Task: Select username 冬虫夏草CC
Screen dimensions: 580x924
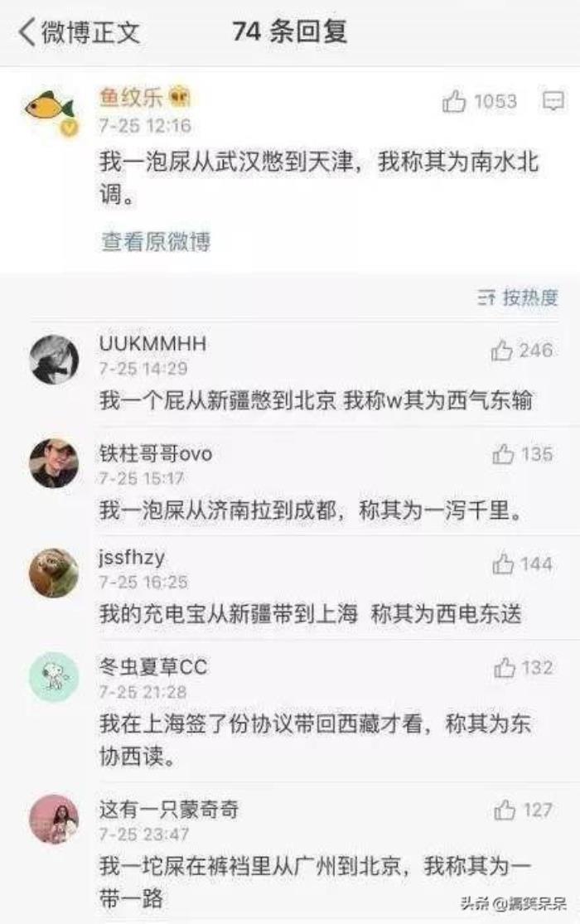Action: (x=153, y=666)
